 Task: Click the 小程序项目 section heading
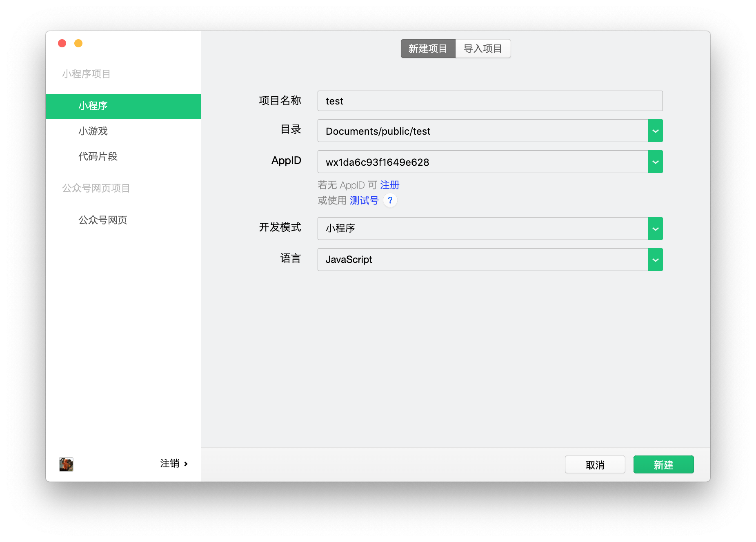[87, 74]
